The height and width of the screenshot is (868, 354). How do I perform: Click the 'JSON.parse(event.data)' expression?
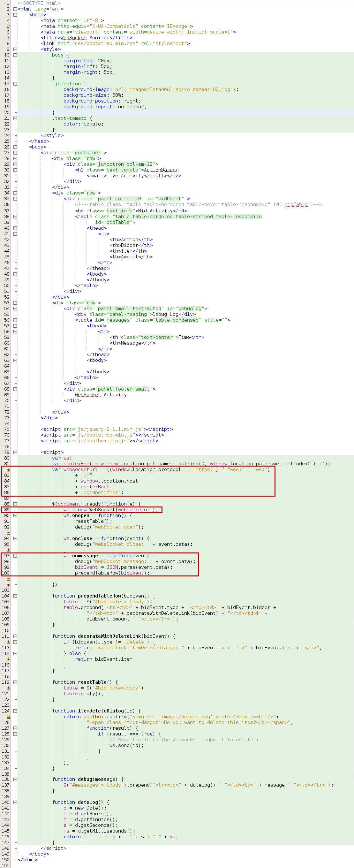click(138, 567)
